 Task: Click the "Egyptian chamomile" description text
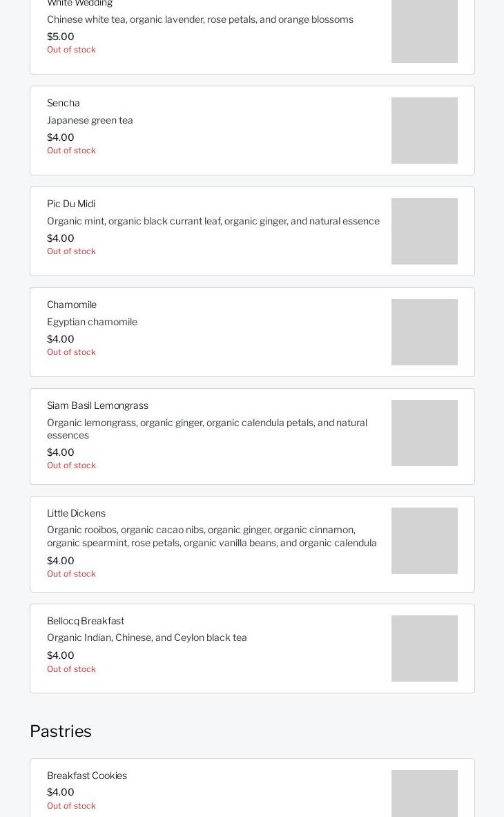pos(92,322)
